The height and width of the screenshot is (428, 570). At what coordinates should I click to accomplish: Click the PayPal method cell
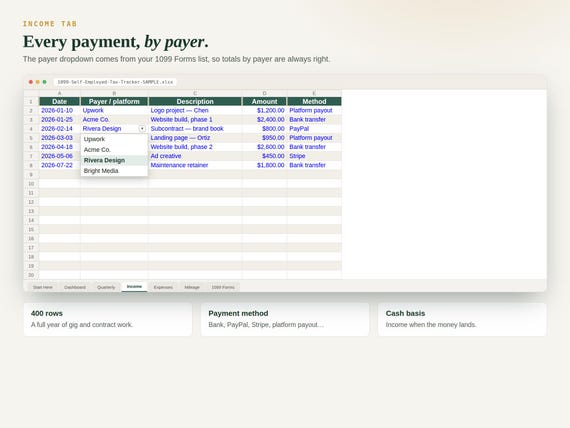[314, 128]
